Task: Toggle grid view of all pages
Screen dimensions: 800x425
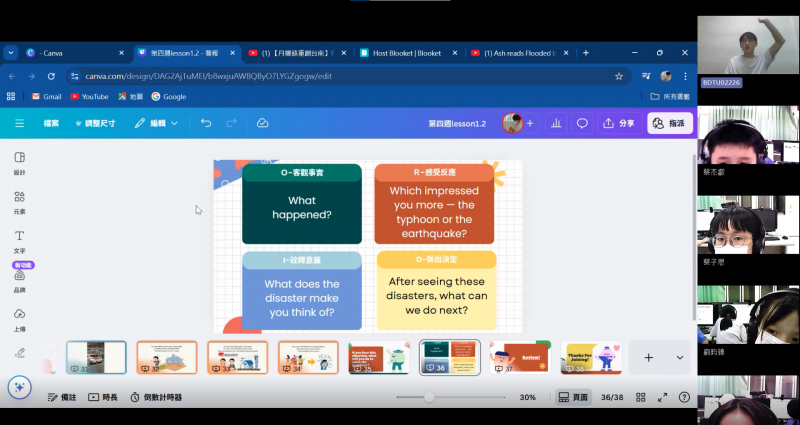Action: [x=640, y=397]
